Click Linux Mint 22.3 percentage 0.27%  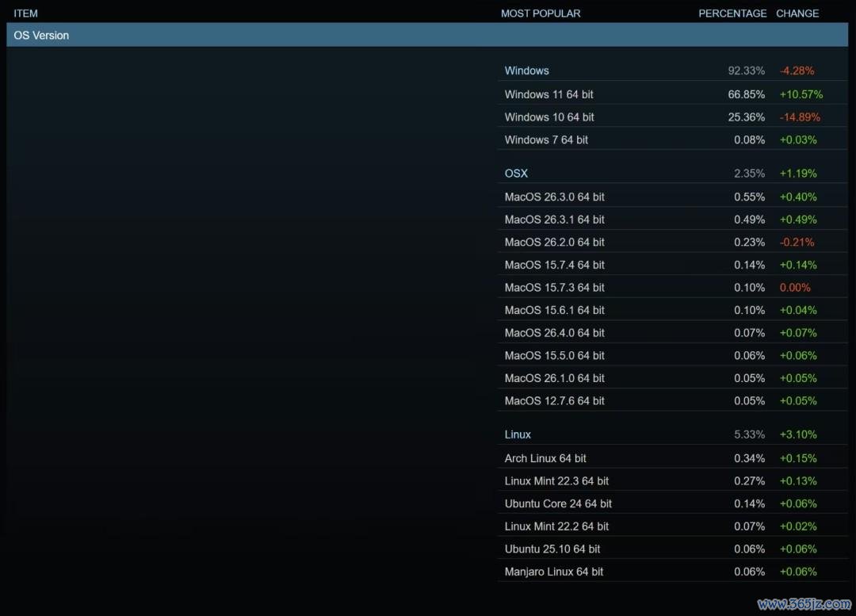pos(750,481)
